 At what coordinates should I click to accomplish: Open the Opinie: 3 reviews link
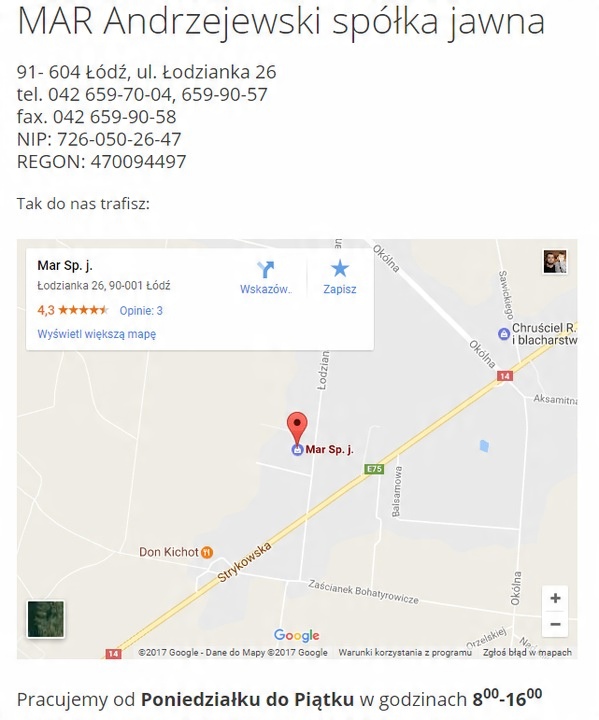point(141,311)
